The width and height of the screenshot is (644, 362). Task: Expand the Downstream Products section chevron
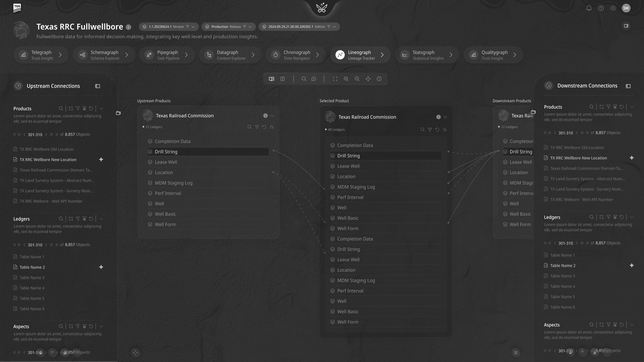632,107
